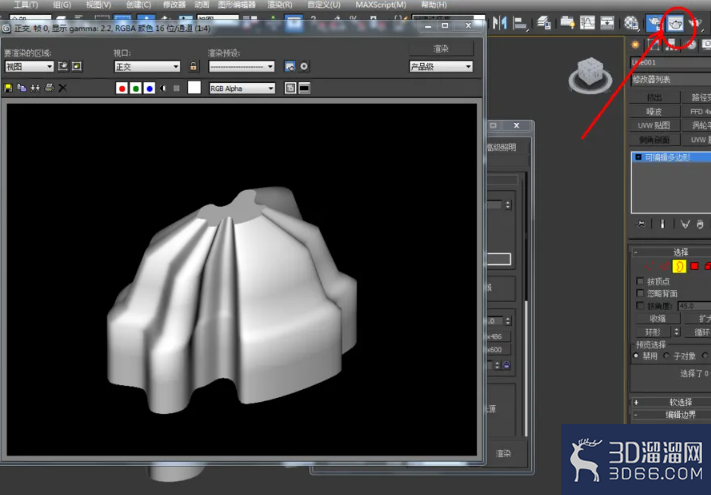Switch to monochrome display
Image resolution: width=711 pixels, height=495 pixels.
(x=177, y=88)
